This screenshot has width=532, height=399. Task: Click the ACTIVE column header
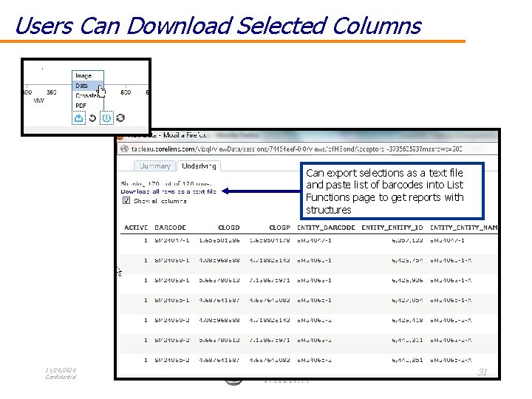point(136,228)
